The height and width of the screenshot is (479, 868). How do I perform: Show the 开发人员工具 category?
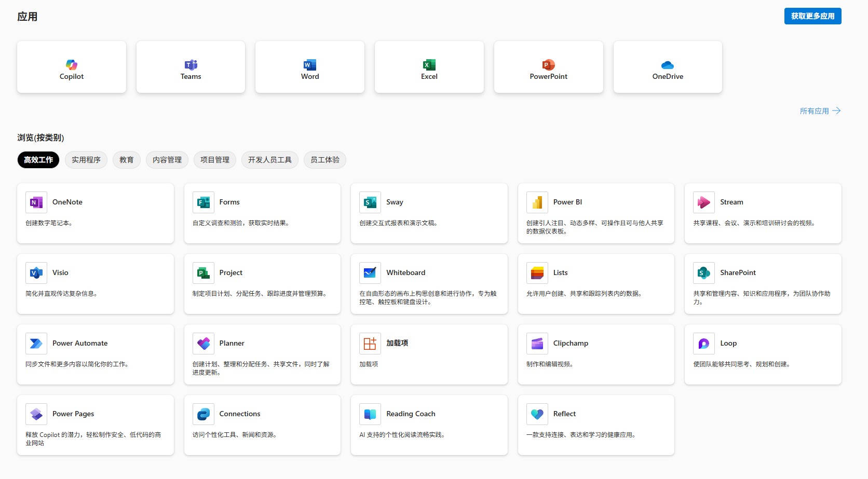tap(270, 160)
